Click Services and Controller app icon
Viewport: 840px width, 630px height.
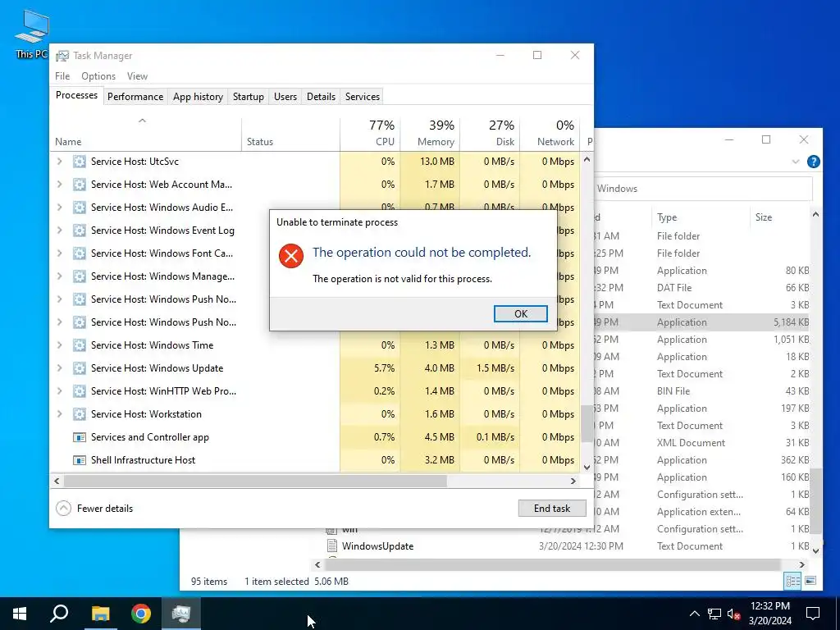click(x=80, y=437)
